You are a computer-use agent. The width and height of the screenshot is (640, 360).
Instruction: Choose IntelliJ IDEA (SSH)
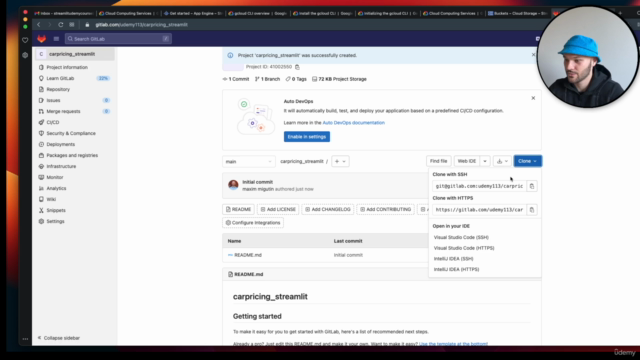tap(453, 259)
